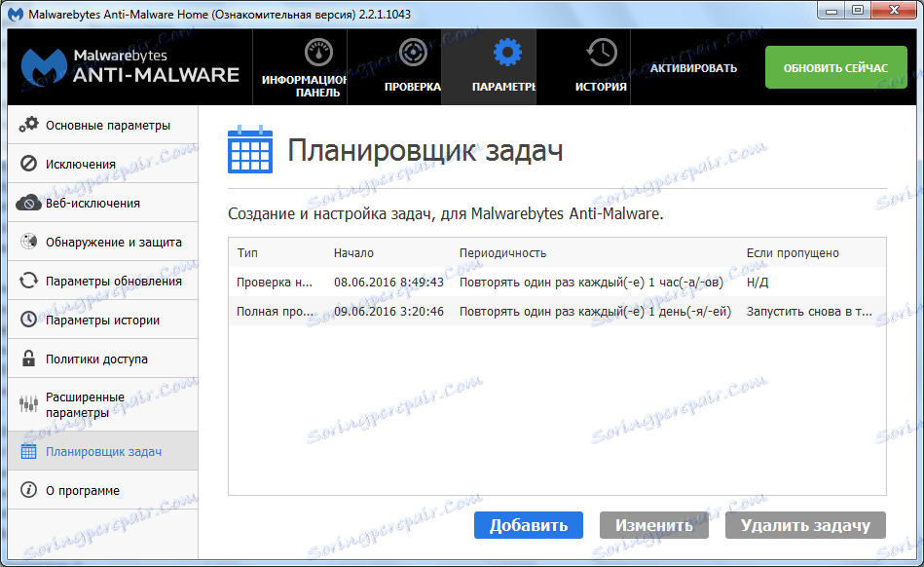The height and width of the screenshot is (567, 924).
Task: Click the green ОБНОВИТЬ СЕЙЧАС button
Action: click(x=835, y=67)
